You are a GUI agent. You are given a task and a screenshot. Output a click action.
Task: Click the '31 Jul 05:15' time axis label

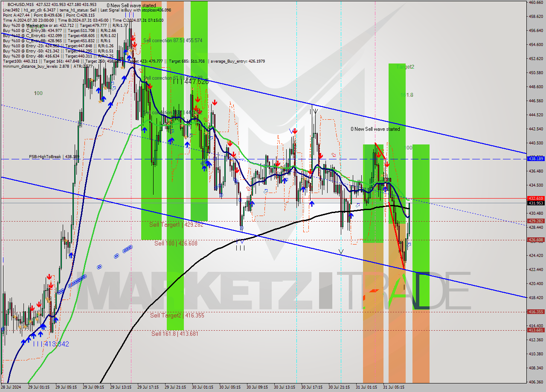(394, 388)
